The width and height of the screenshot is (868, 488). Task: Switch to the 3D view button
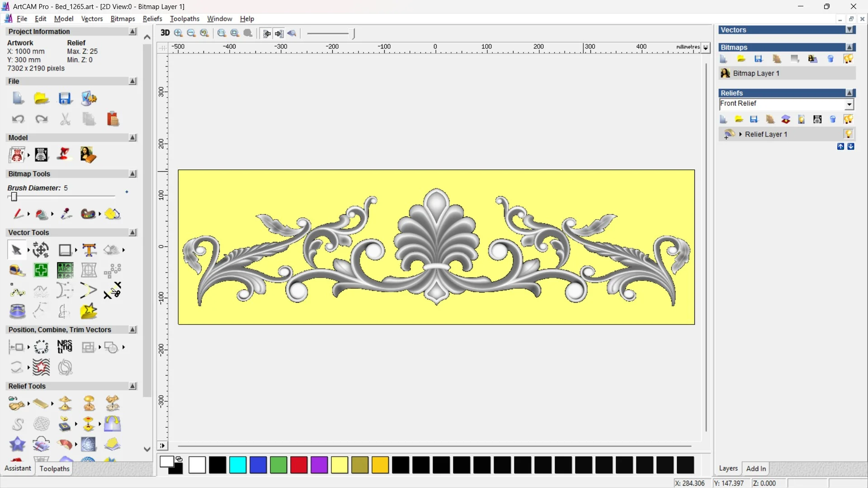click(165, 33)
